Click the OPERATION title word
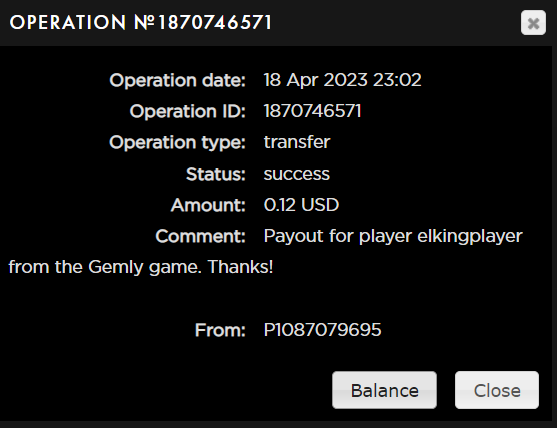 click(68, 23)
